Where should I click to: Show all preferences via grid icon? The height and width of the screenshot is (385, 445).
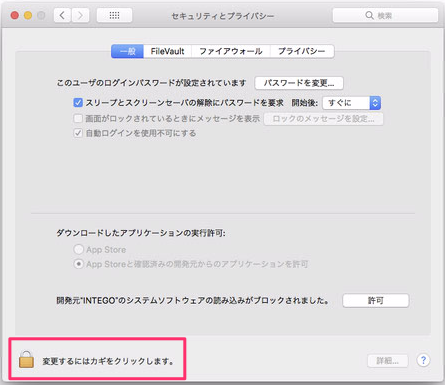point(114,15)
